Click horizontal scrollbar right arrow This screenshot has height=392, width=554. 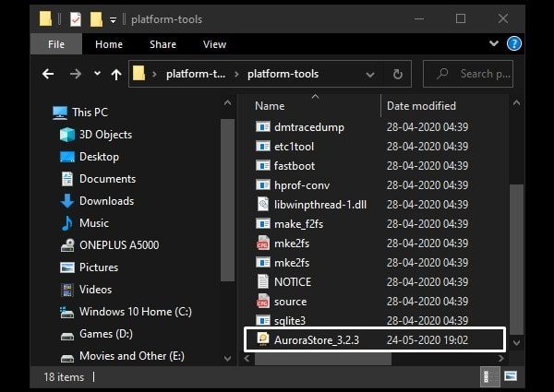click(500, 359)
